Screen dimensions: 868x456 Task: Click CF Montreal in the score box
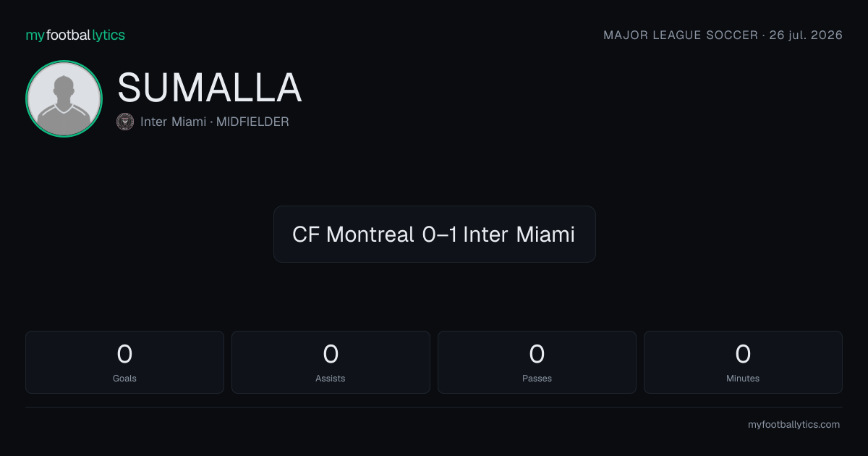[353, 235]
